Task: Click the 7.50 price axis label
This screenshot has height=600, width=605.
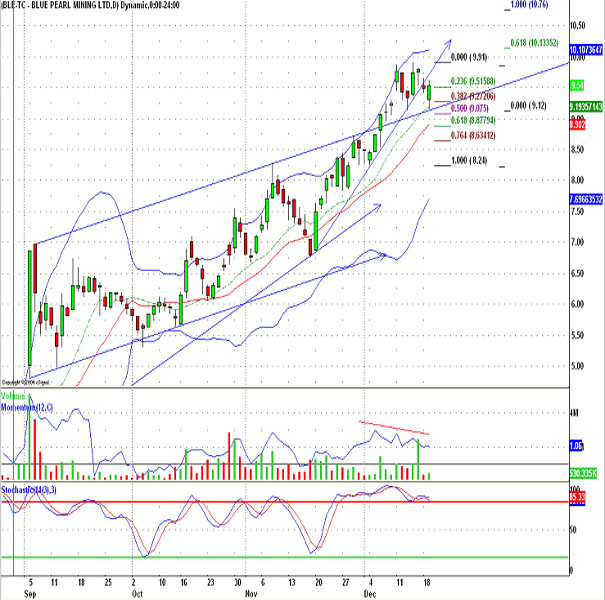Action: [x=578, y=211]
